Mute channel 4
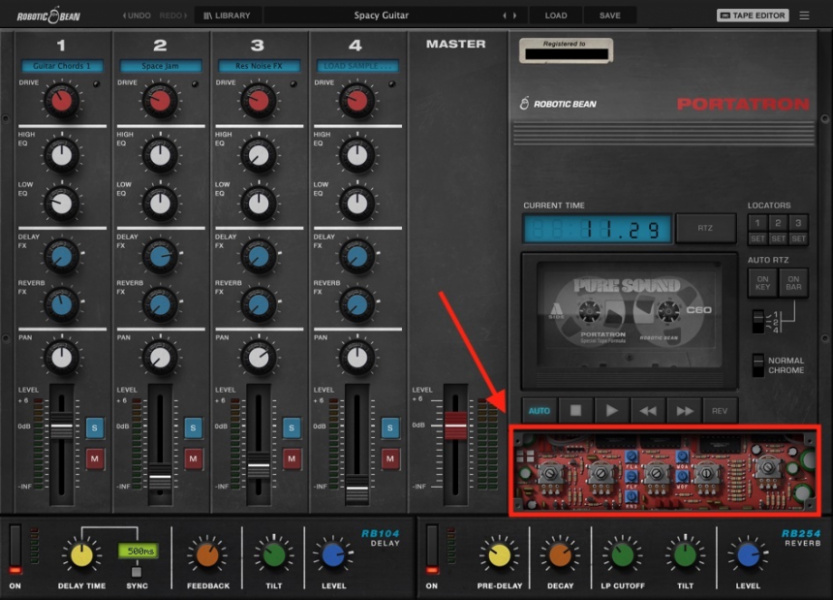 point(390,459)
